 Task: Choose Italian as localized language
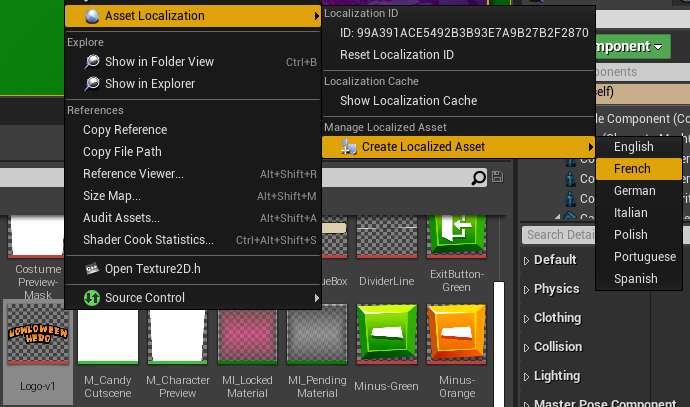[639, 213]
